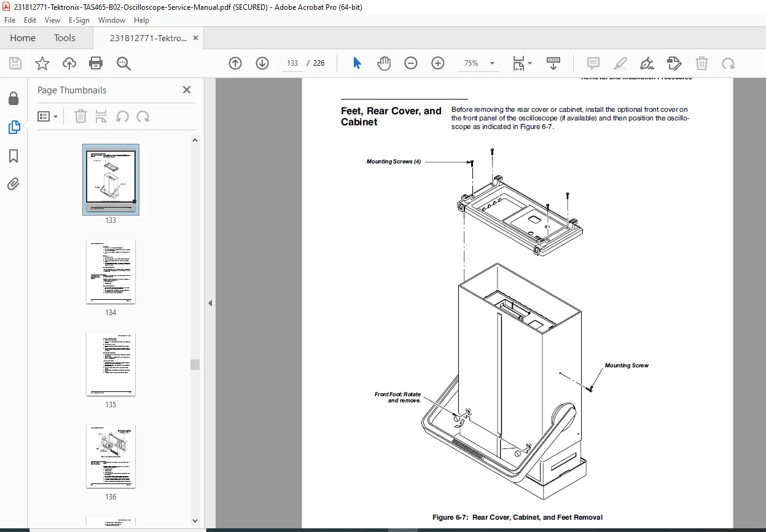Open the Window menu
Viewport: 766px width, 532px height.
[112, 20]
